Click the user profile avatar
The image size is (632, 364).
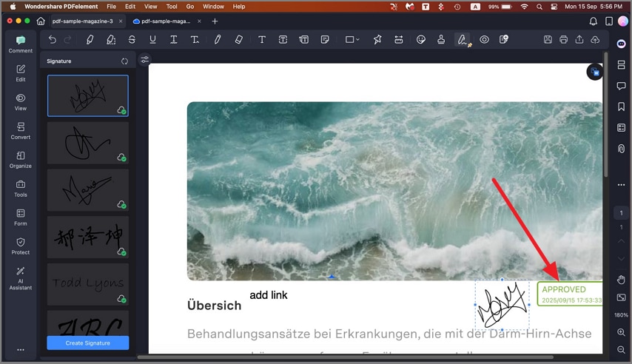623,21
